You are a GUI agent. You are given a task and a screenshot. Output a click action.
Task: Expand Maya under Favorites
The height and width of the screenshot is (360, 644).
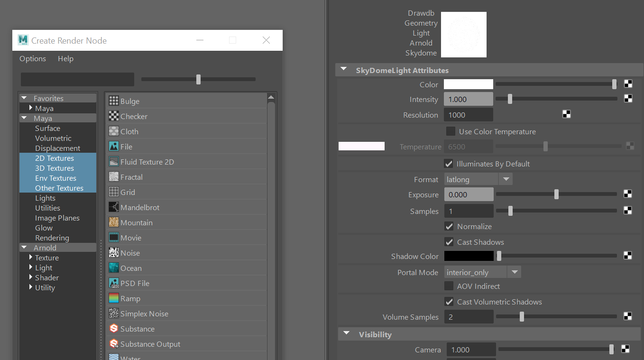pos(31,108)
